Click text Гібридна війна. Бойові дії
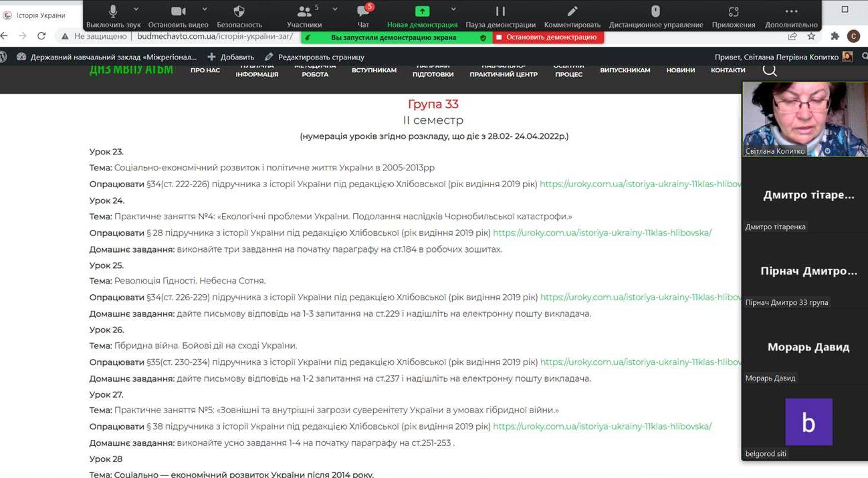 [x=205, y=346]
